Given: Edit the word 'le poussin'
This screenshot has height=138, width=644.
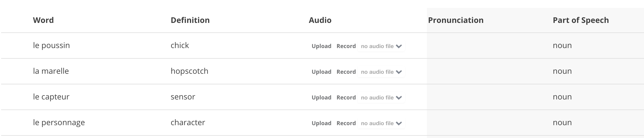Looking at the screenshot, I should [51, 46].
